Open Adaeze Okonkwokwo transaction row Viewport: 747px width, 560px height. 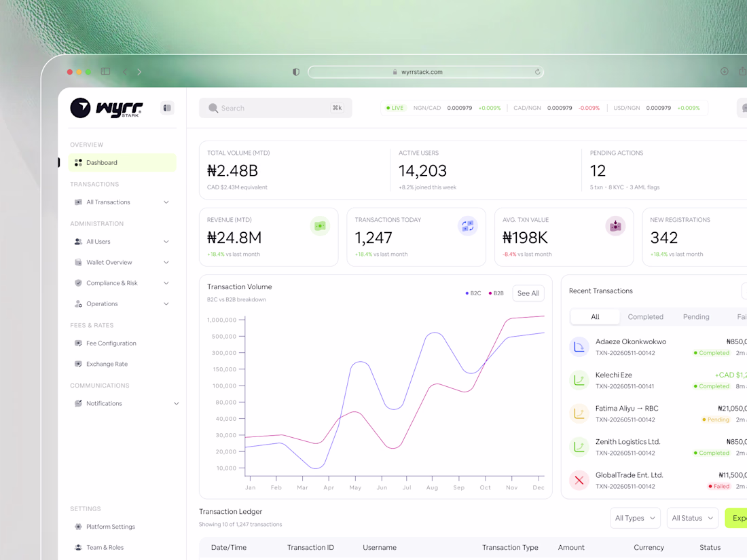[x=658, y=347]
